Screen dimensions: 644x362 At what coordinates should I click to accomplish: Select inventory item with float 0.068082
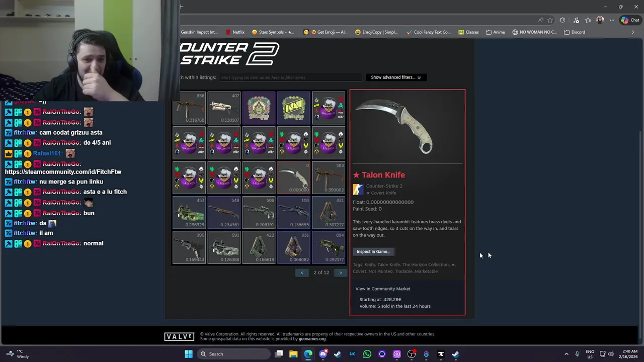point(294,247)
